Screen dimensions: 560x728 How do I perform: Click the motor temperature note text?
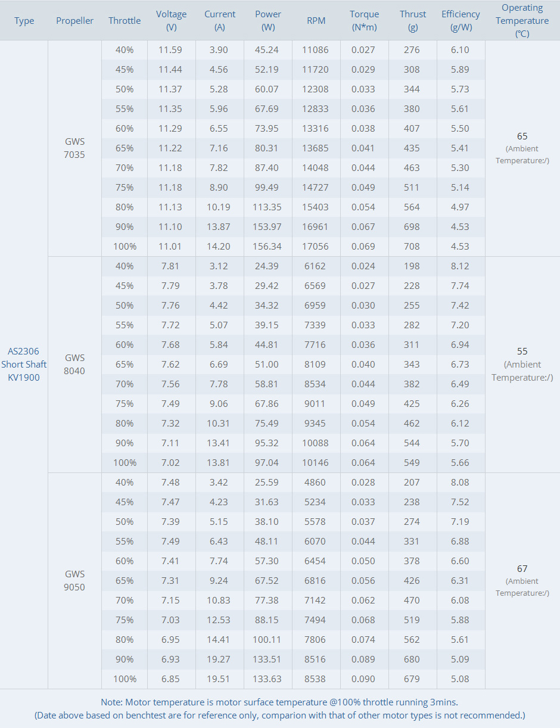(279, 702)
